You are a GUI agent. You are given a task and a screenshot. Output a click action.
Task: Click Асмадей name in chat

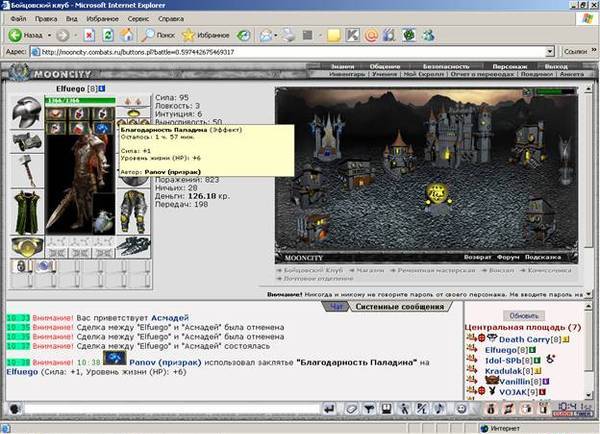pyautogui.click(x=170, y=318)
